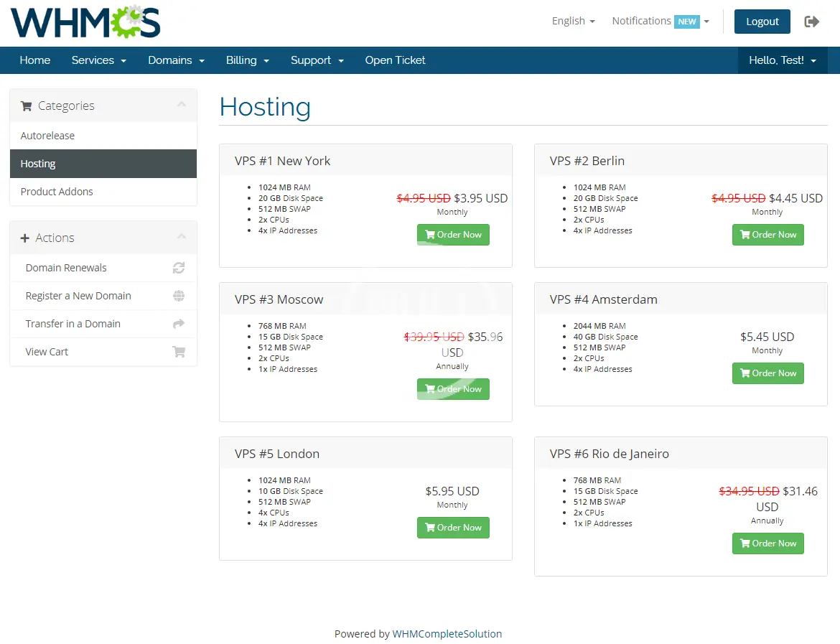Open the Billing menu
The height and width of the screenshot is (644, 840).
coord(247,60)
